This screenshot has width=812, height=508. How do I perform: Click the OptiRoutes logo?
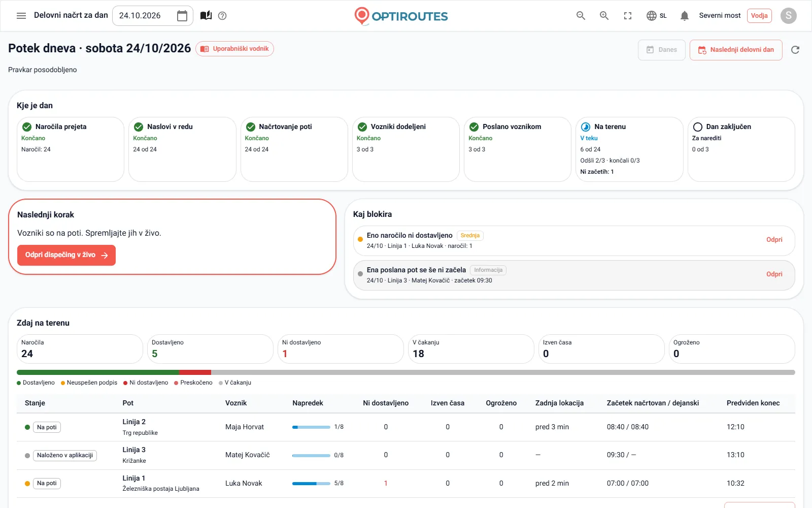pyautogui.click(x=401, y=16)
